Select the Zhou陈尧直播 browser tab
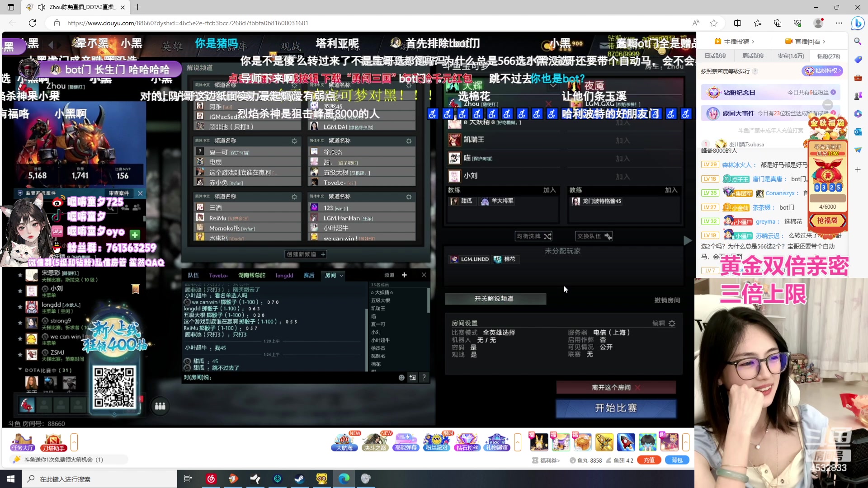Screen dimensions: 868x488 [x=76, y=7]
